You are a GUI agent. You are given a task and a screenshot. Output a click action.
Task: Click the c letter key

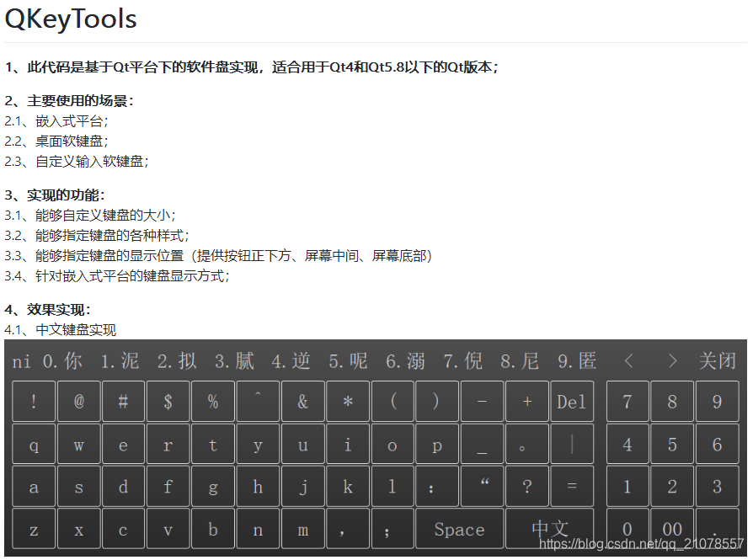point(124,528)
